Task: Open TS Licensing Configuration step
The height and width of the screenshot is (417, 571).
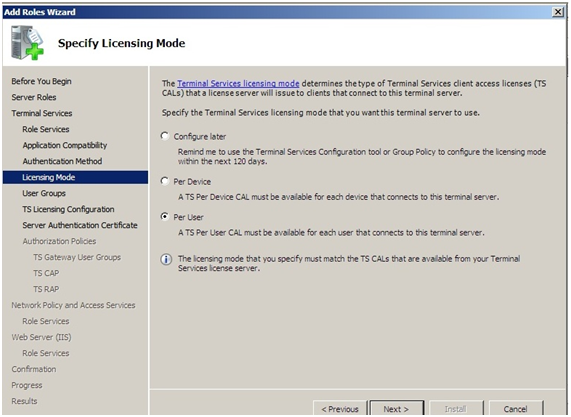Action: click(68, 209)
